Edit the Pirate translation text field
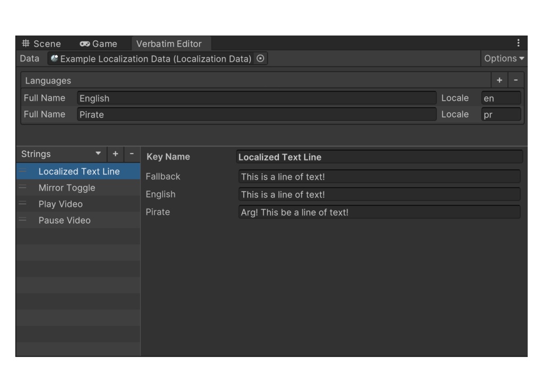Screen dimensions: 543x392 pos(378,212)
